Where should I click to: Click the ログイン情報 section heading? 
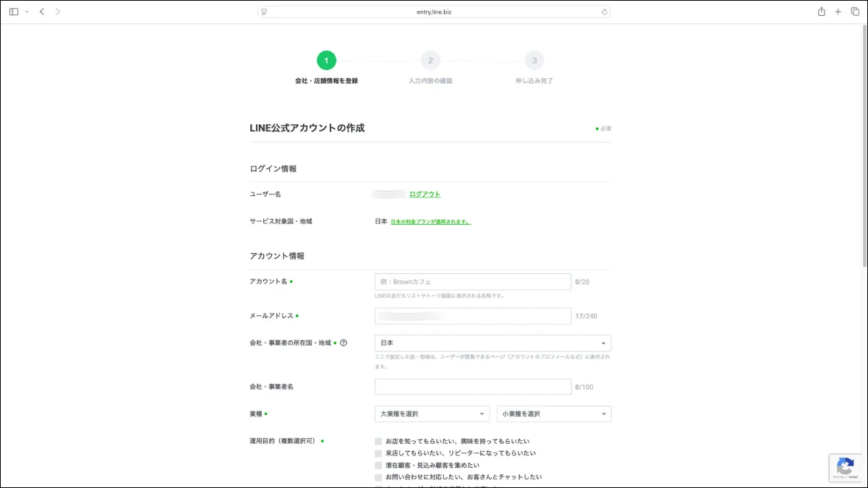pyautogui.click(x=273, y=169)
